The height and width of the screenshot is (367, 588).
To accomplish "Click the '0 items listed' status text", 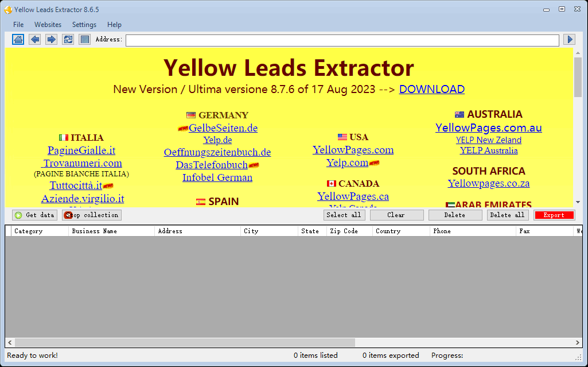I will click(x=316, y=356).
